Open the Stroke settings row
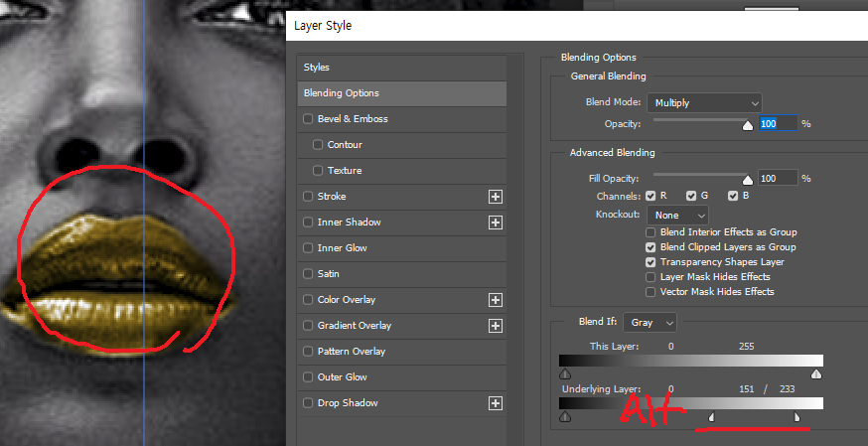868x446 pixels. point(402,197)
